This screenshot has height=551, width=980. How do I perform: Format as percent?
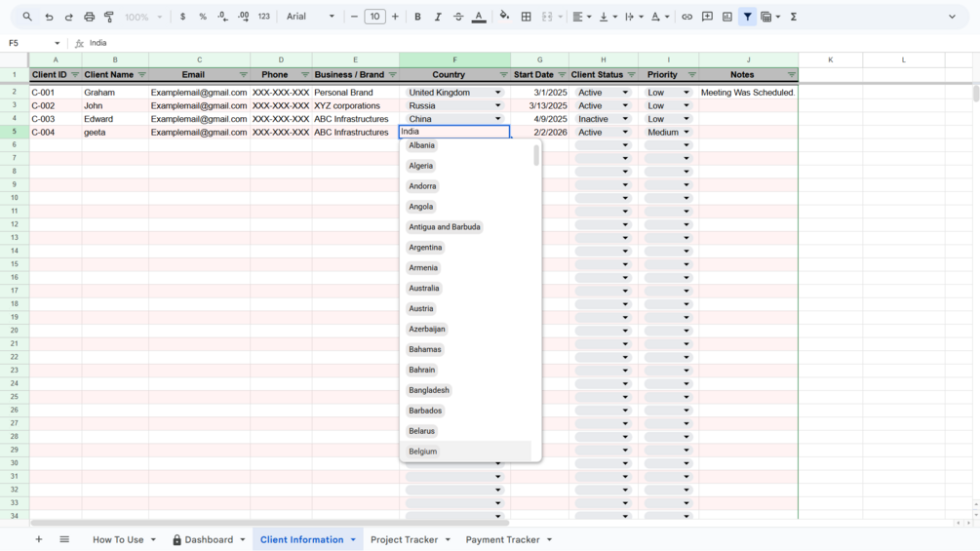coord(203,17)
